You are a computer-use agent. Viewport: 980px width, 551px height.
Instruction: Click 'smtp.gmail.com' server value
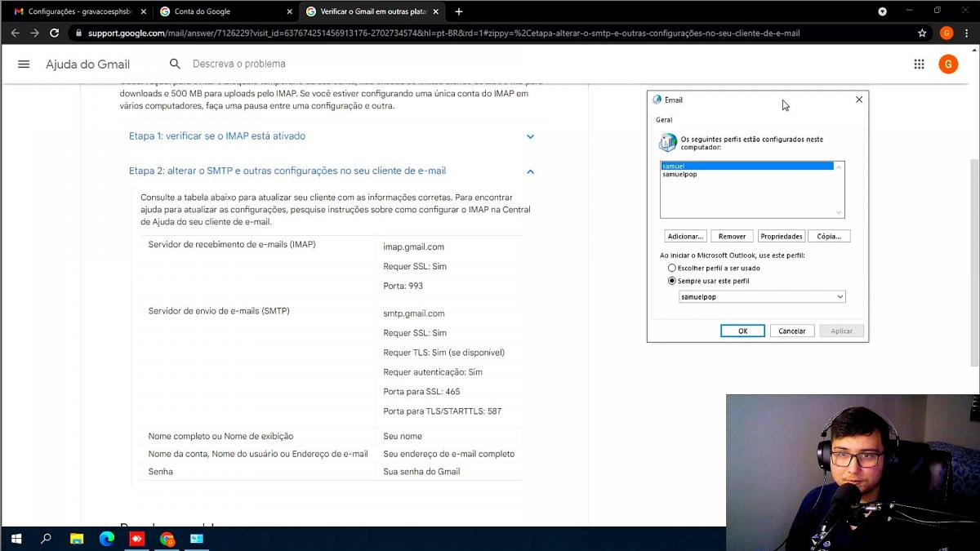pos(414,313)
